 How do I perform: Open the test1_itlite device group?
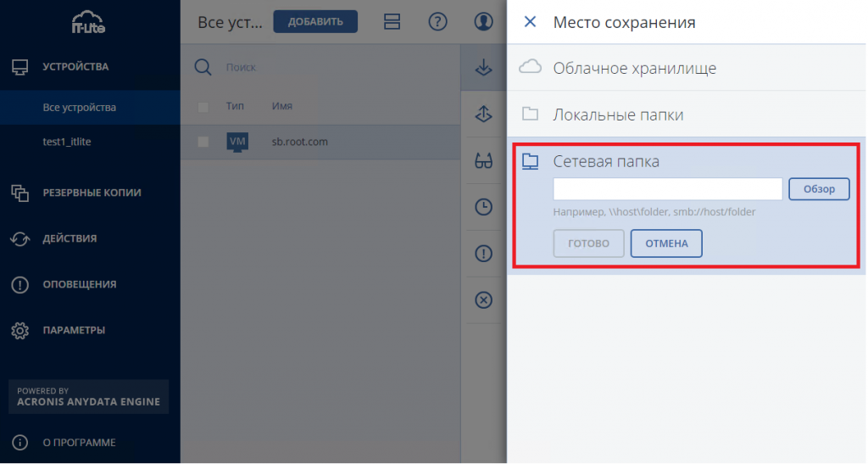click(x=67, y=142)
